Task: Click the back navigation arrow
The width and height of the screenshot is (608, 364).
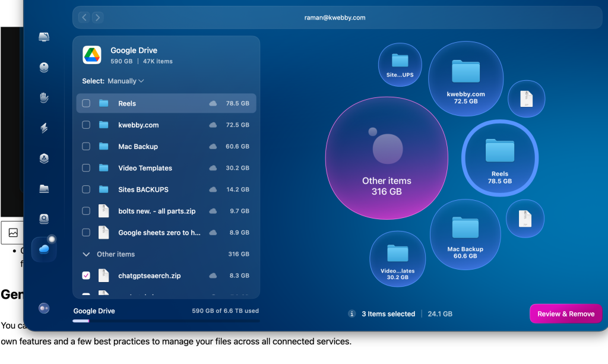Action: pyautogui.click(x=84, y=17)
